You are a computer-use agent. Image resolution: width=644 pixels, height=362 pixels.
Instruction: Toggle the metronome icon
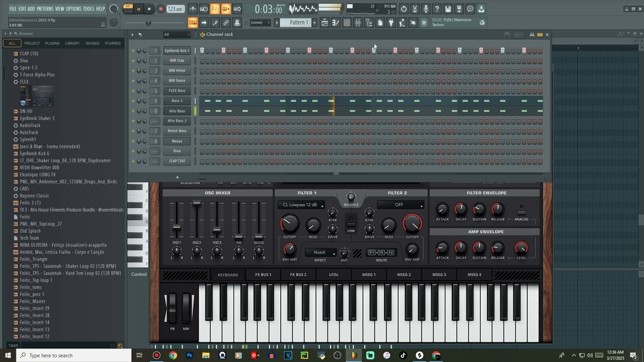[x=193, y=9]
